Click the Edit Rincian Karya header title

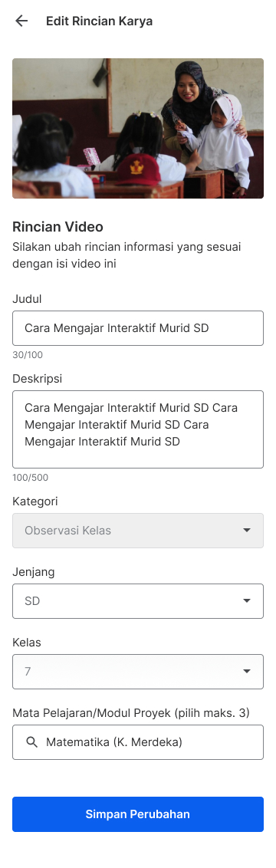[99, 21]
